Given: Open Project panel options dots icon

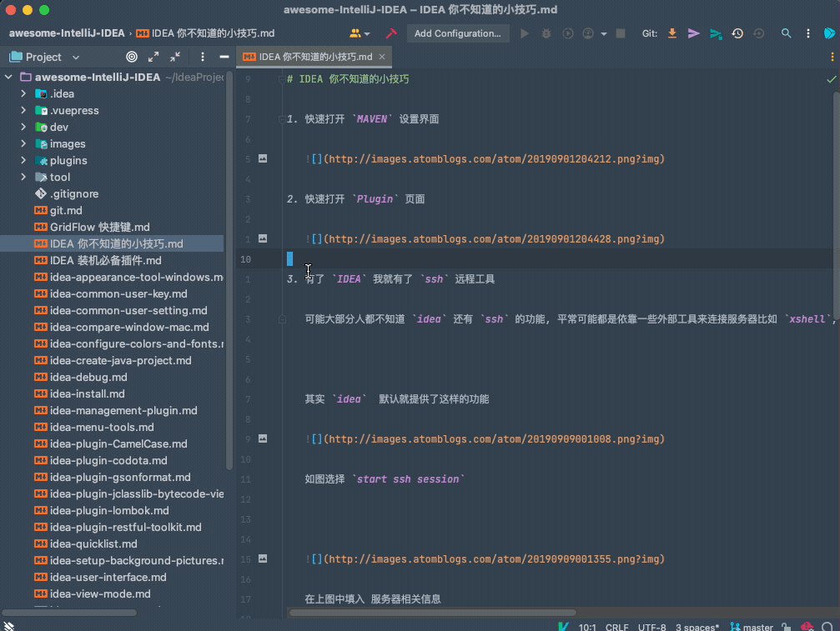Looking at the screenshot, I should (x=203, y=57).
